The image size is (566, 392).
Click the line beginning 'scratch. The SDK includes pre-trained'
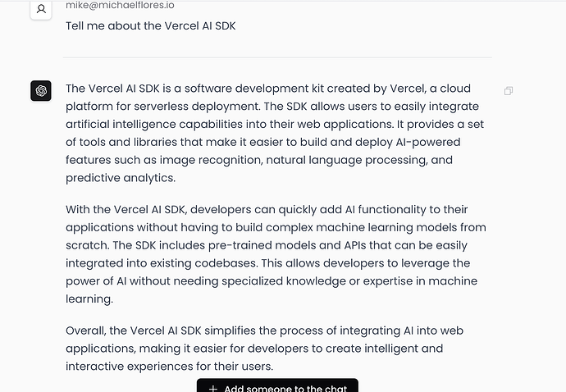[267, 245]
